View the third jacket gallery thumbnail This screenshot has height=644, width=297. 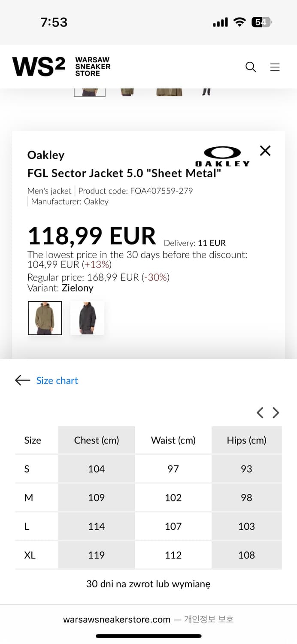pos(169,91)
